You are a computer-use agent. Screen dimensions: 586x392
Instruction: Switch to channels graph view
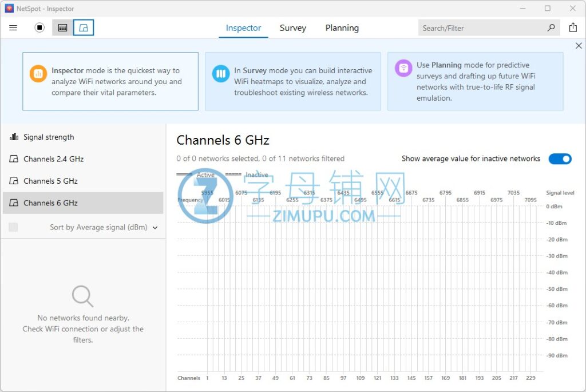pos(84,27)
